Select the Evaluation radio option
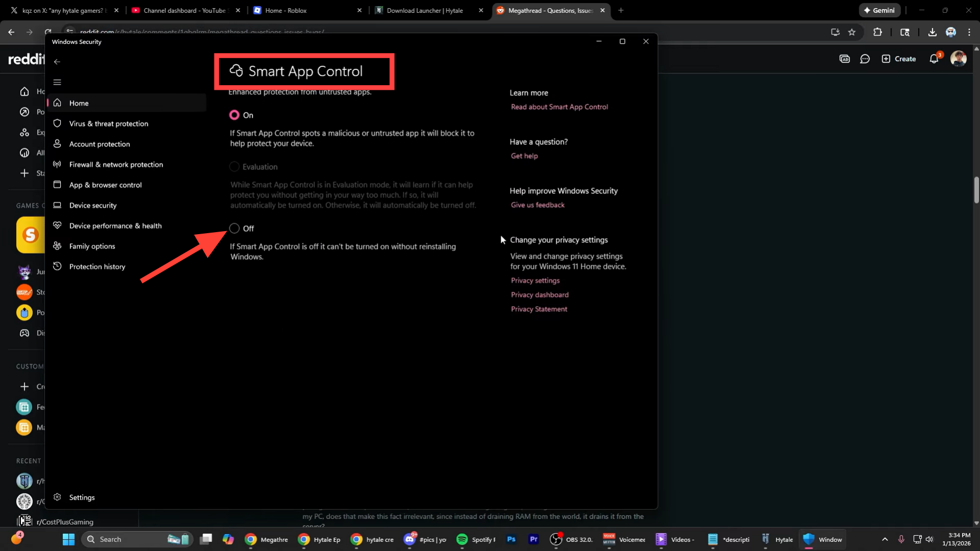980x551 pixels. (234, 167)
